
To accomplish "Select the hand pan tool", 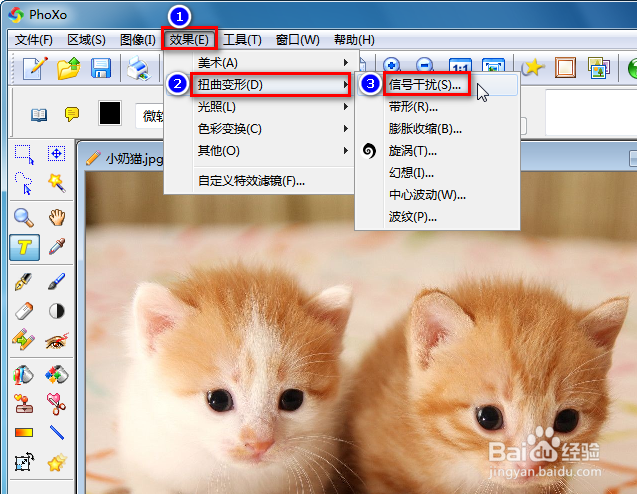I will [x=57, y=217].
